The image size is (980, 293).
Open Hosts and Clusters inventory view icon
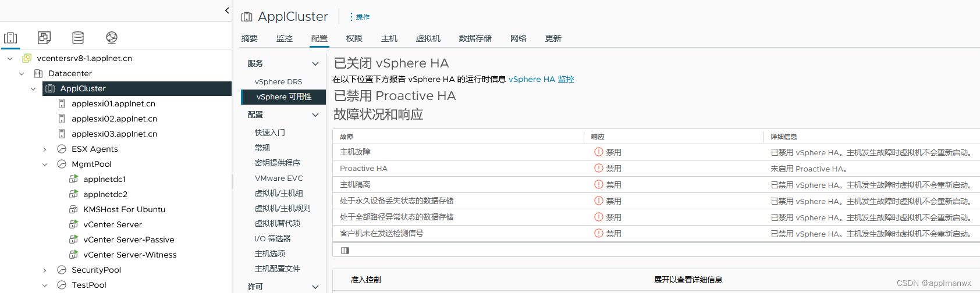pos(10,38)
